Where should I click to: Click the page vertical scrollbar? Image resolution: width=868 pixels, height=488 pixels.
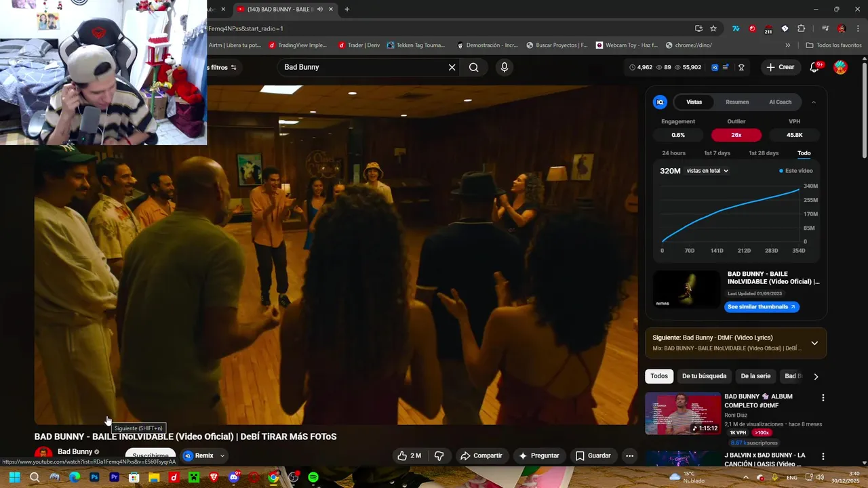pos(864,110)
